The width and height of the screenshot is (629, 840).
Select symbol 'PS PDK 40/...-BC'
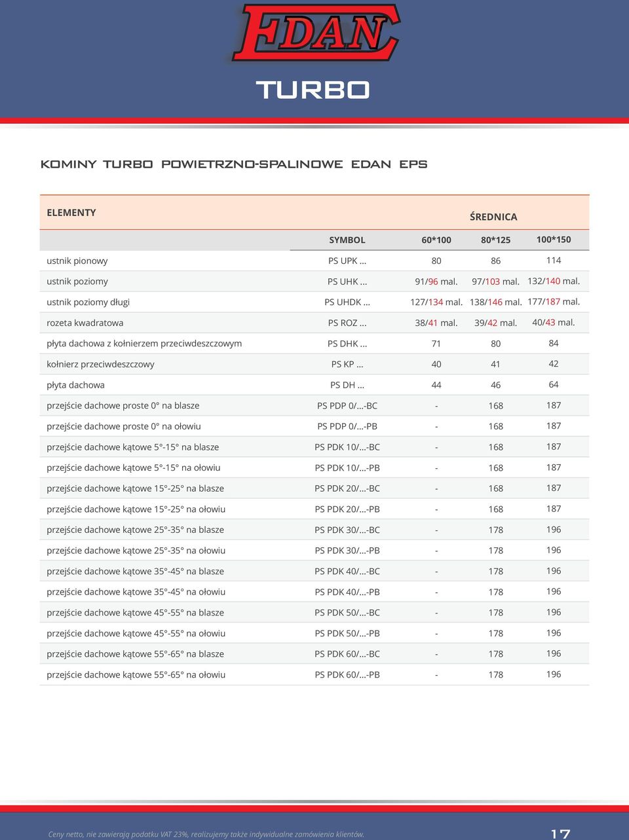coord(347,572)
